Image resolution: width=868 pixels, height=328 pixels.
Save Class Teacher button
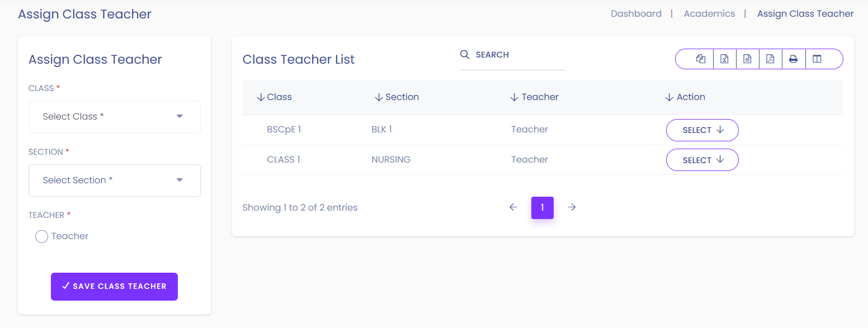[x=114, y=287]
